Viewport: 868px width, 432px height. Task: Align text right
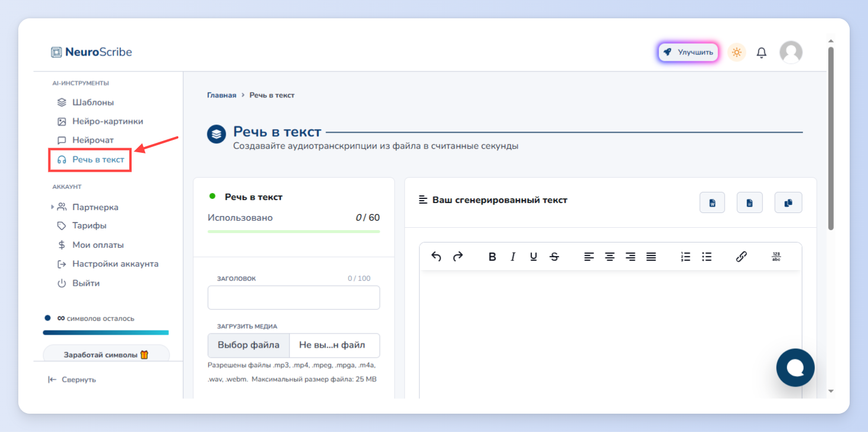pyautogui.click(x=631, y=257)
